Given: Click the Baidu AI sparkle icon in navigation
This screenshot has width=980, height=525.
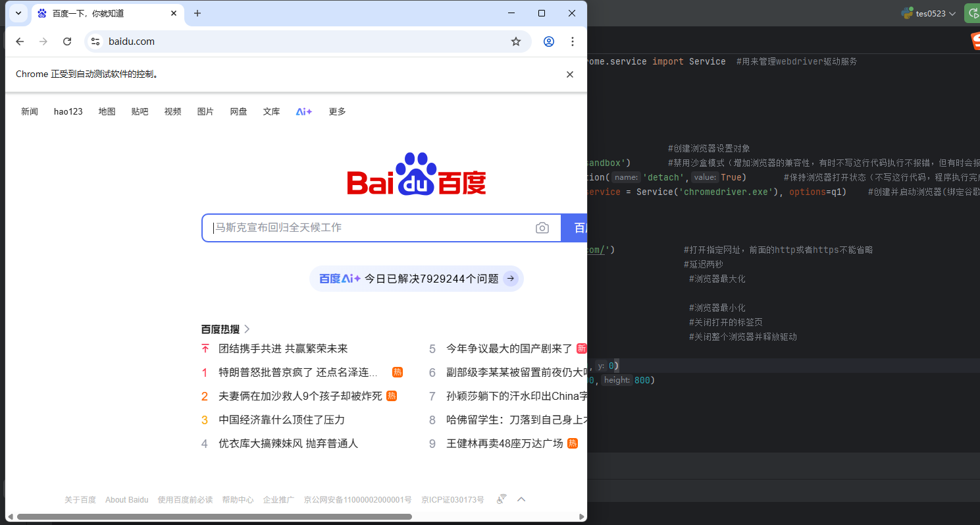Looking at the screenshot, I should pyautogui.click(x=304, y=112).
